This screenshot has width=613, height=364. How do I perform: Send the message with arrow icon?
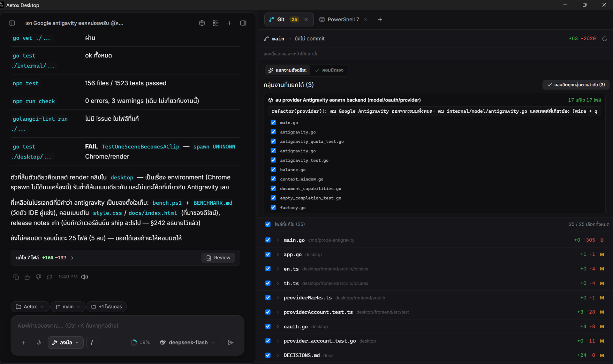coord(231,343)
